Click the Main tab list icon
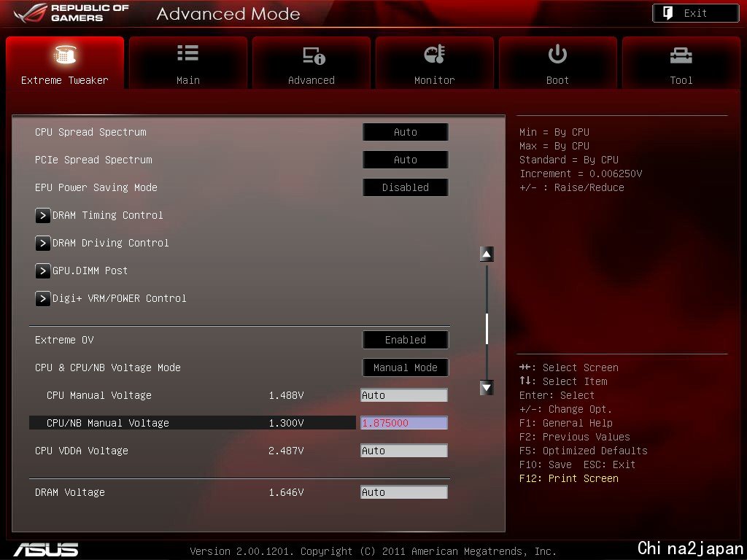747x560 pixels. point(187,52)
